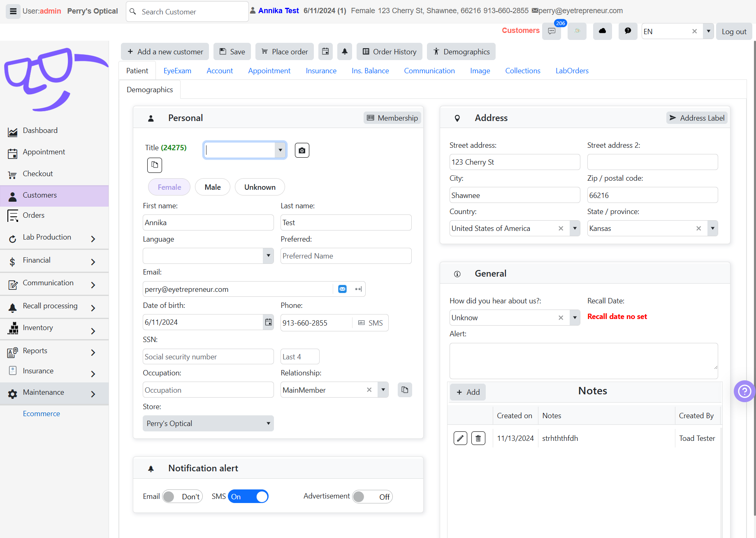The width and height of the screenshot is (756, 538).
Task: Switch to the Appointment tab
Action: coord(269,71)
